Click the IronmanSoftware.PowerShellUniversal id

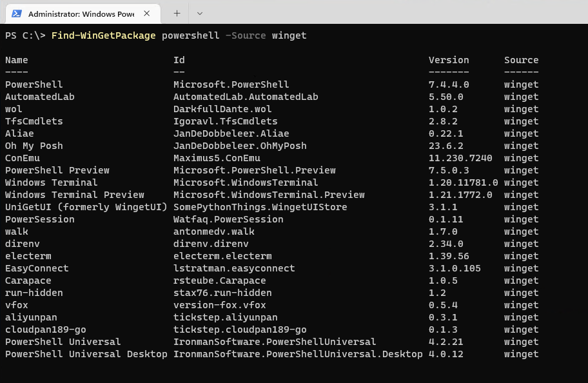[275, 342]
